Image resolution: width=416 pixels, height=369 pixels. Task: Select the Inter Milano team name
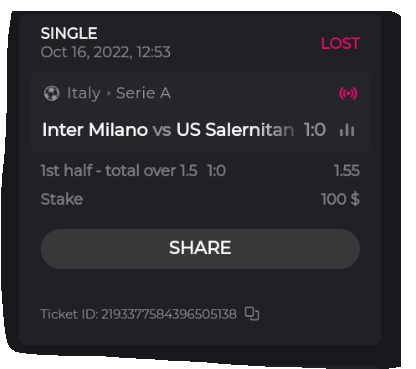pyautogui.click(x=95, y=130)
